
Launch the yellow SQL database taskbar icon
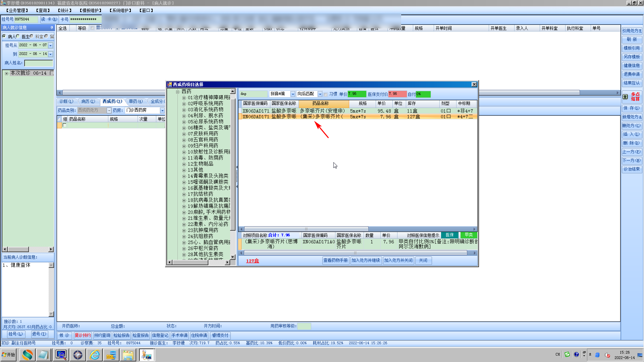pos(111,355)
